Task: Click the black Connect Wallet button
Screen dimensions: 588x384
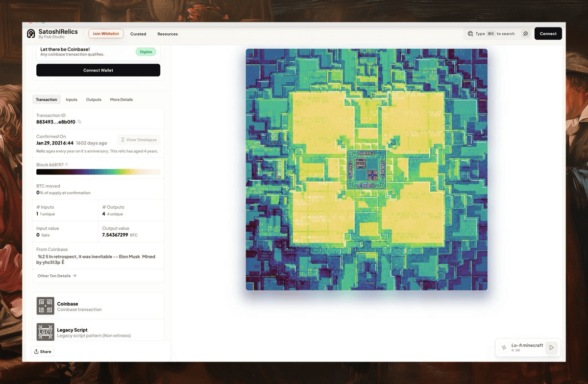Action: click(98, 70)
